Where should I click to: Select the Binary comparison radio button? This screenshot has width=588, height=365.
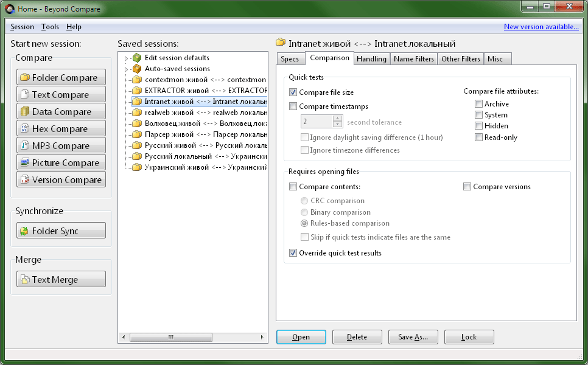coord(304,212)
